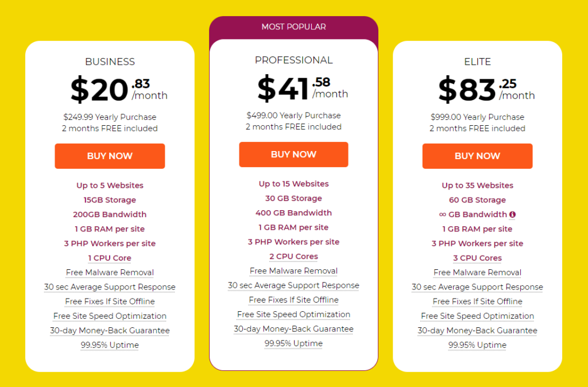Click Up to 5 Websites feature

pyautogui.click(x=110, y=185)
